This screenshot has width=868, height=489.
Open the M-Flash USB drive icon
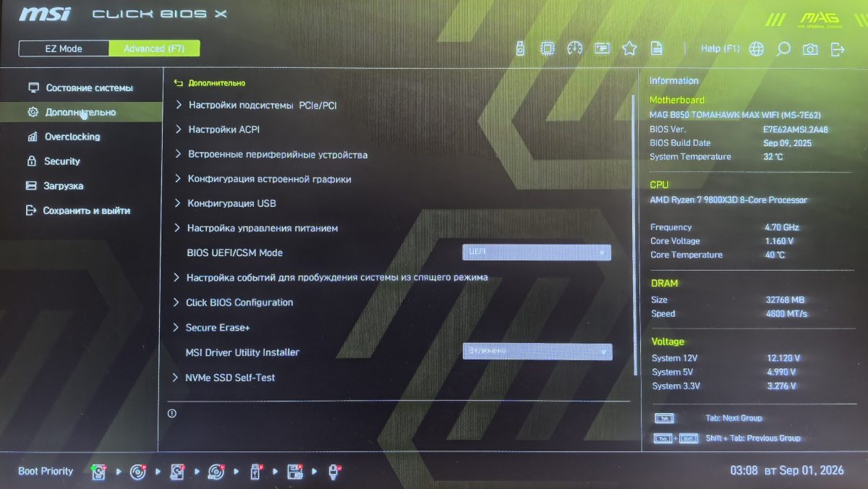[519, 48]
